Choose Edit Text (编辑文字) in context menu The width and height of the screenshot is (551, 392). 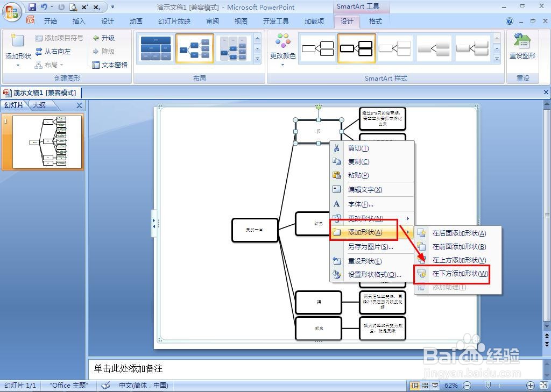(372, 190)
